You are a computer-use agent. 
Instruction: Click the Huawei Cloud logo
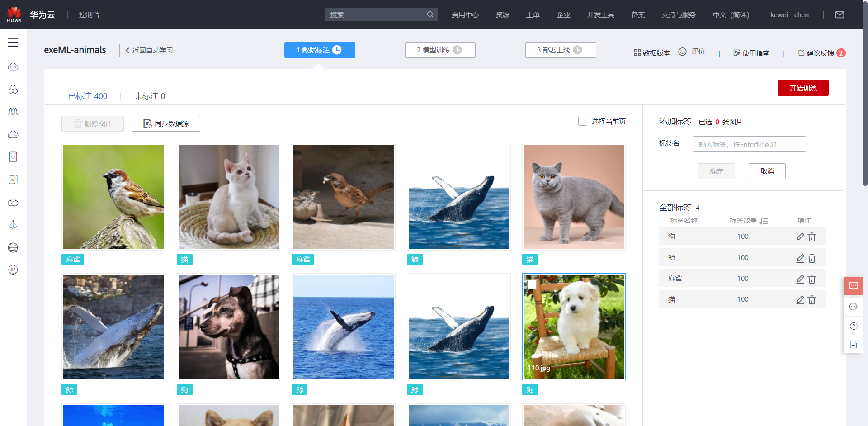point(14,14)
